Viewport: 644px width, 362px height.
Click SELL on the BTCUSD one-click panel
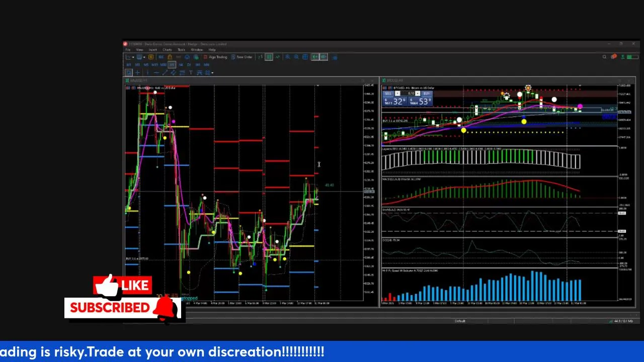coord(388,94)
